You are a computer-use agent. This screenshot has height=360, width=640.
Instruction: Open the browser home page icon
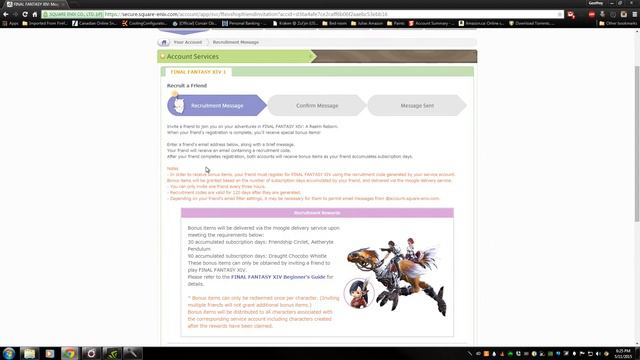point(35,14)
